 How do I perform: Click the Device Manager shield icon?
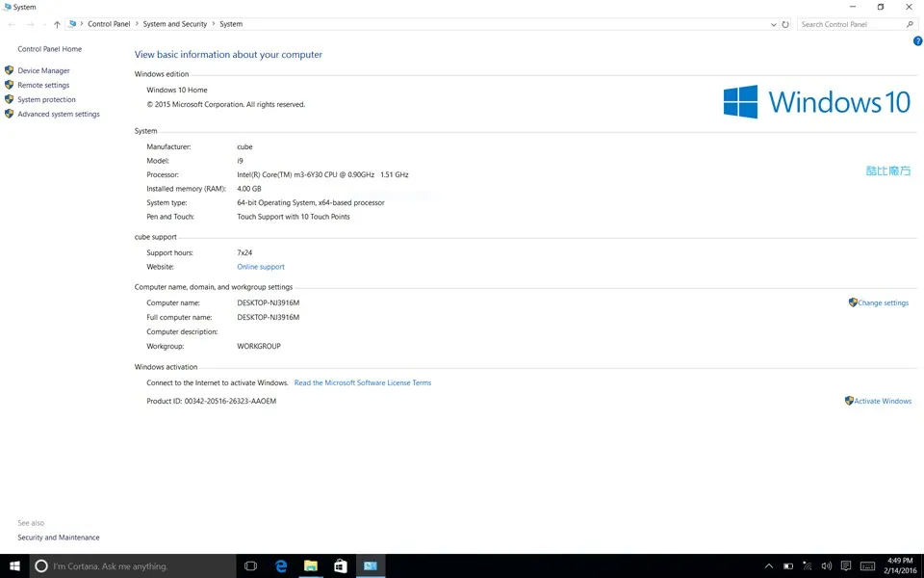[x=9, y=70]
